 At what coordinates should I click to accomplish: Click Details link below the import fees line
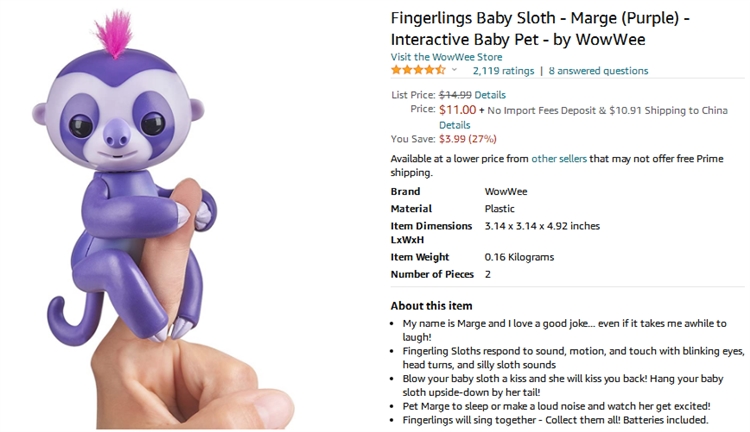[454, 125]
